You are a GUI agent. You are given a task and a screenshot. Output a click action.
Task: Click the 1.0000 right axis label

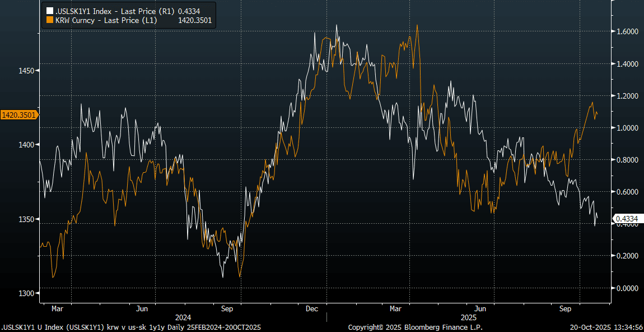click(x=627, y=128)
